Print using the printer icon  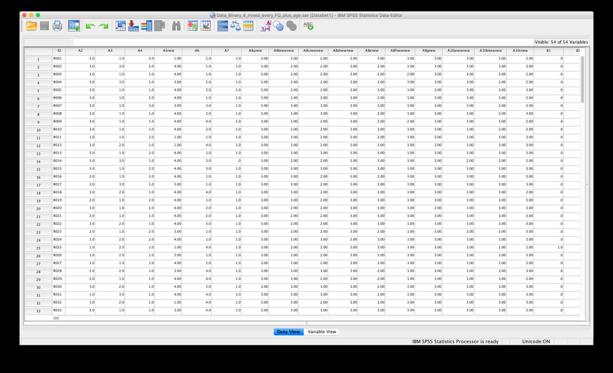pos(57,26)
